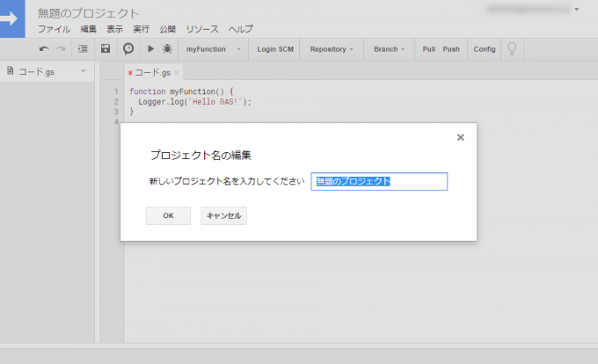Open the コード.gs file options arrow in sidebar
The image size is (598, 364).
pos(84,71)
